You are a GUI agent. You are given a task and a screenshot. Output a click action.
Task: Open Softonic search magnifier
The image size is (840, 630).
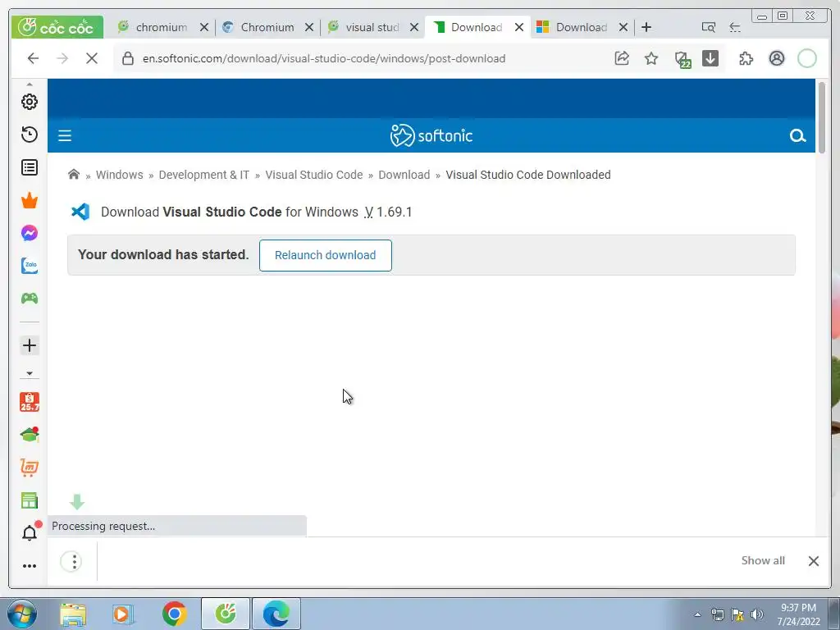pyautogui.click(x=797, y=135)
